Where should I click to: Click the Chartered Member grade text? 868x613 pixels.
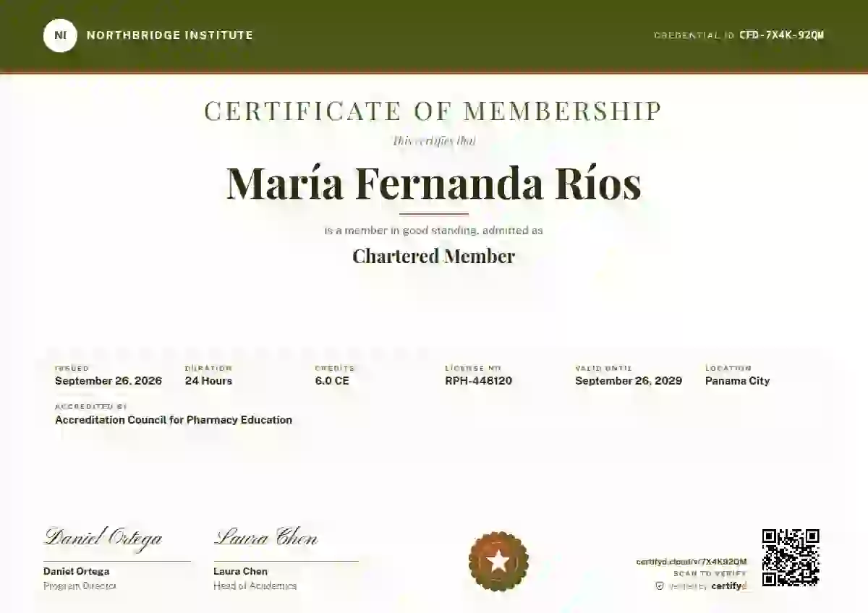[434, 256]
